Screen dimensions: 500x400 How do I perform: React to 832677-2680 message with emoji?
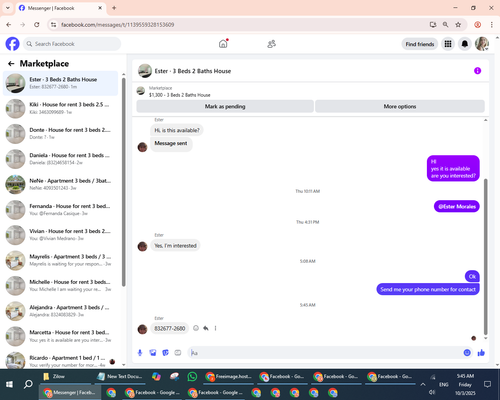pos(196,328)
